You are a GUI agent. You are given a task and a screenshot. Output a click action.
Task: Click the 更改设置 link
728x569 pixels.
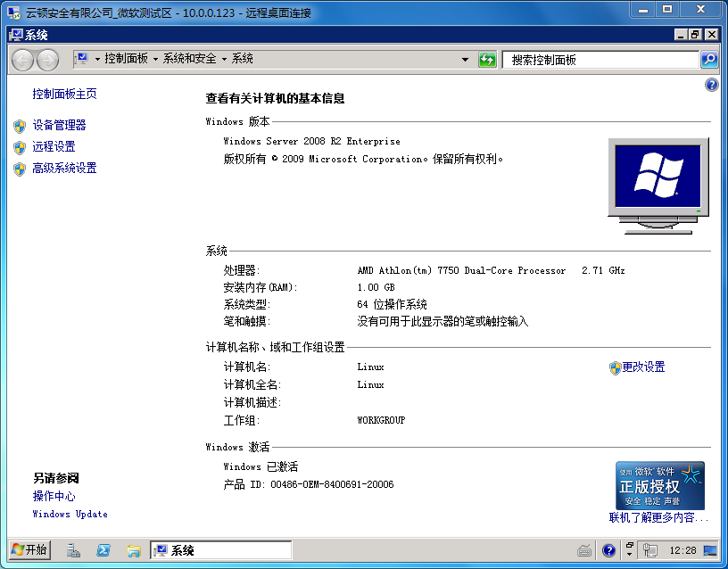pos(643,367)
